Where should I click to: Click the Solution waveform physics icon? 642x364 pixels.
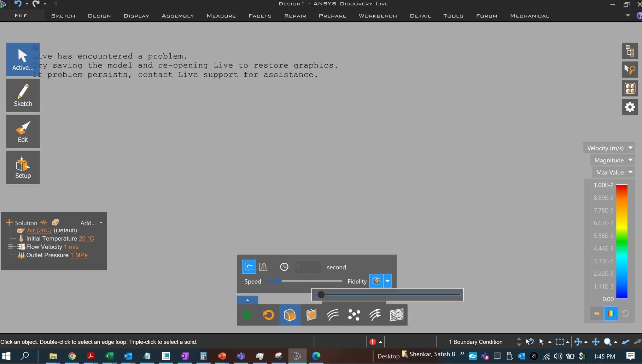[x=44, y=222]
